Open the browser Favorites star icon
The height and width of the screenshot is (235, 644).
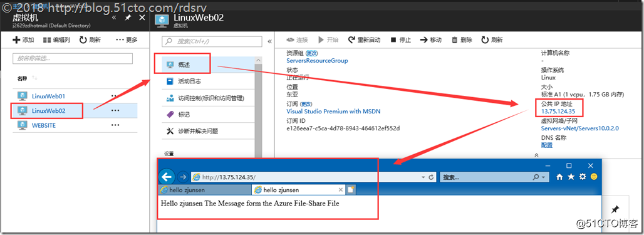pos(571,177)
